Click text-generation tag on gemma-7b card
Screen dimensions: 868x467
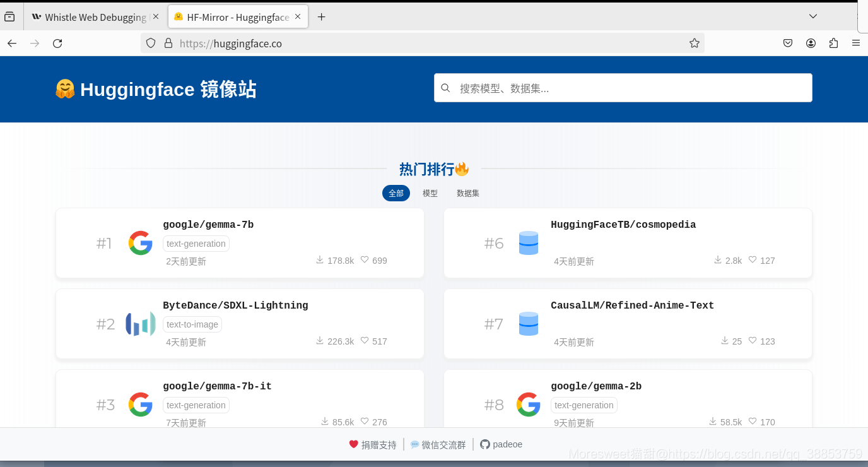[x=196, y=244]
